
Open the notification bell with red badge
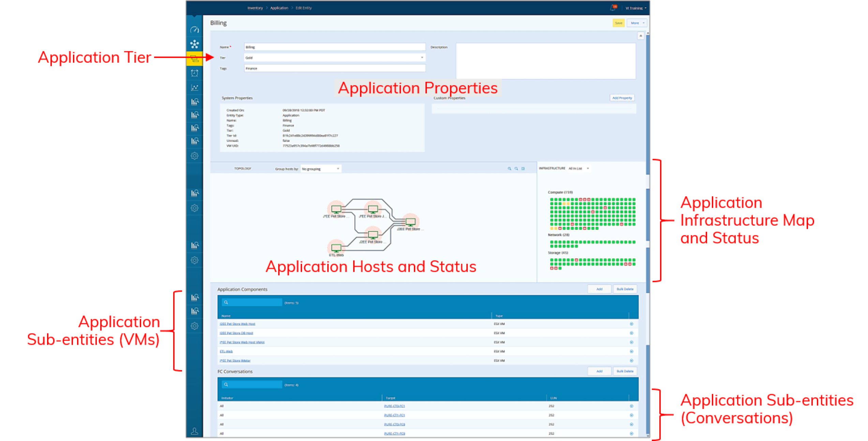tap(613, 7)
